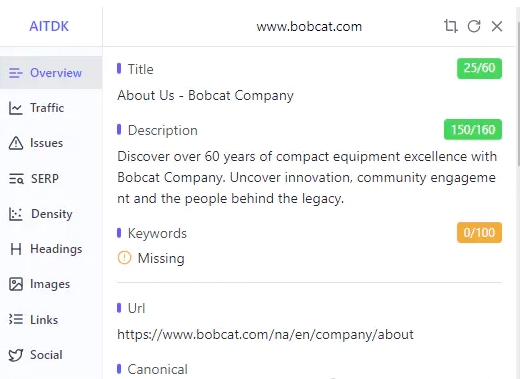
Task: Click the Issues warning triangle icon
Action: tap(15, 143)
